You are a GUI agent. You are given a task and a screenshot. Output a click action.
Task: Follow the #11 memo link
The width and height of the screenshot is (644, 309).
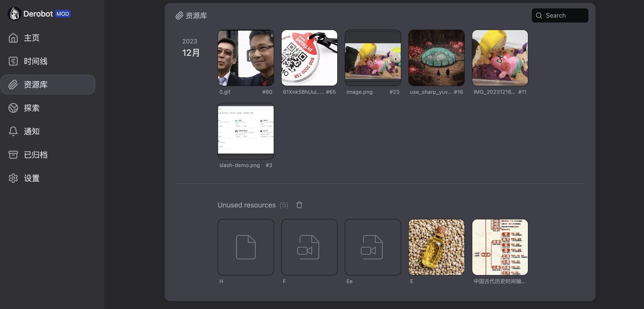point(522,92)
